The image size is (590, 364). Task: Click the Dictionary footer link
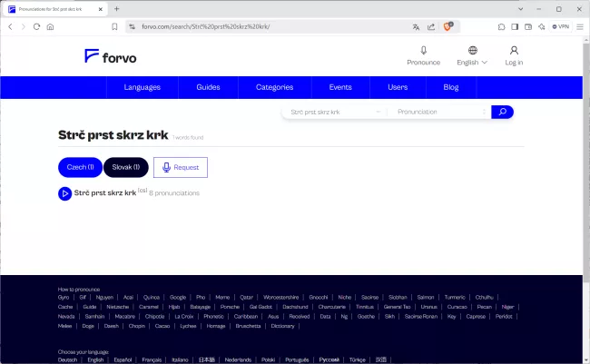282,326
